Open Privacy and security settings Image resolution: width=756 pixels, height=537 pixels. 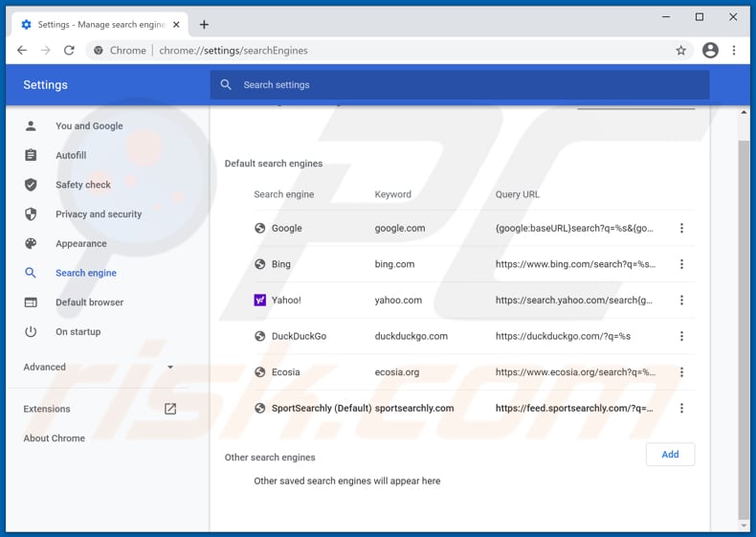click(x=99, y=214)
